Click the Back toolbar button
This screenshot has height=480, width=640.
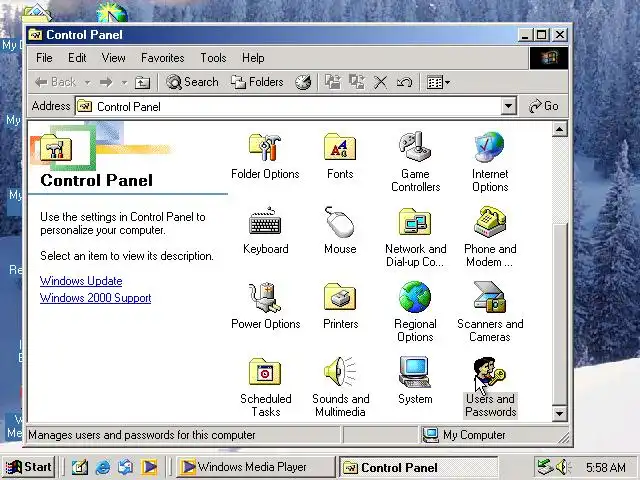point(56,82)
